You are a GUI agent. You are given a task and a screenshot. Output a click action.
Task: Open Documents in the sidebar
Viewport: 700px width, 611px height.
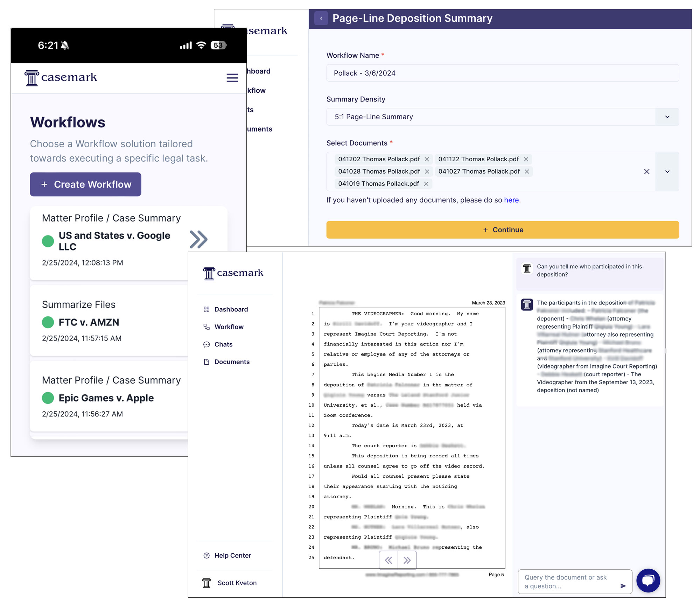click(x=232, y=362)
